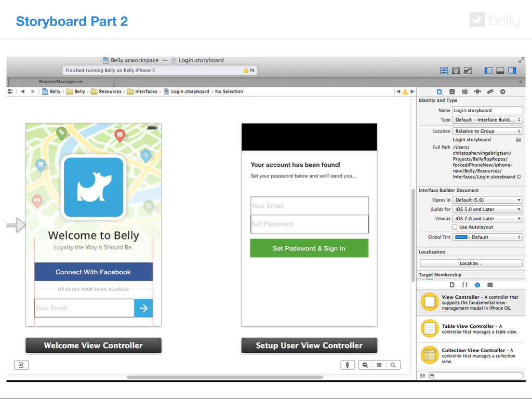The height and width of the screenshot is (399, 532).
Task: Click the Localize... button
Action: point(471,263)
